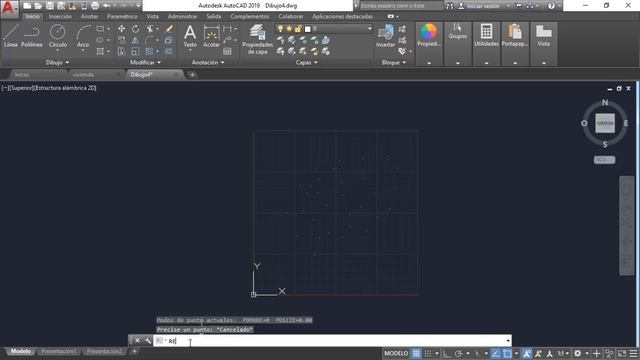Open the status bar customization menu icon
640x360 pixels.
pos(633,353)
